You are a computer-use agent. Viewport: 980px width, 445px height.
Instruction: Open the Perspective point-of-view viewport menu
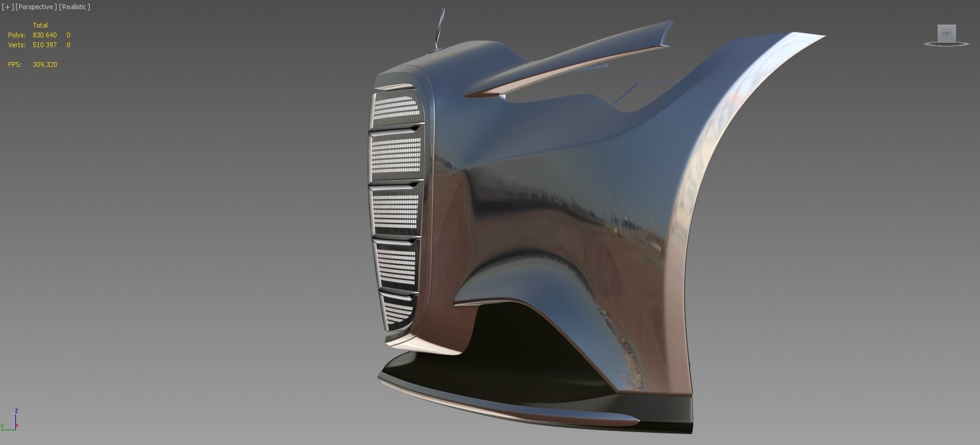tap(36, 7)
